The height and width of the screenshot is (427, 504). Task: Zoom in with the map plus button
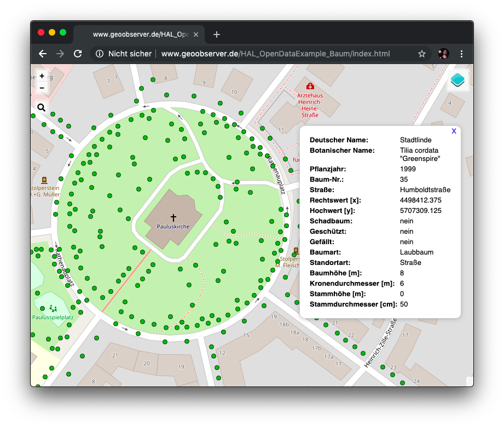[x=42, y=76]
